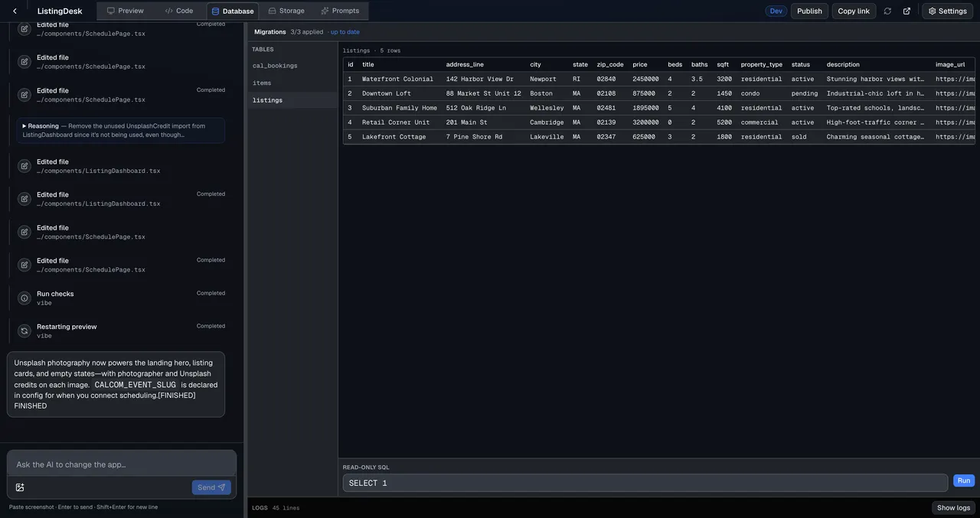The image size is (980, 518).
Task: Click the ListingDesk project name
Action: pyautogui.click(x=60, y=11)
